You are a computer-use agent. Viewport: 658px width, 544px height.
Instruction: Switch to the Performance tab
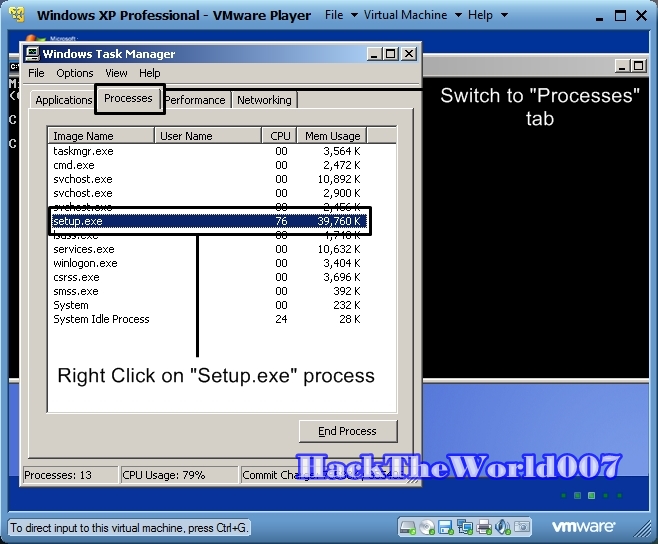[x=196, y=100]
